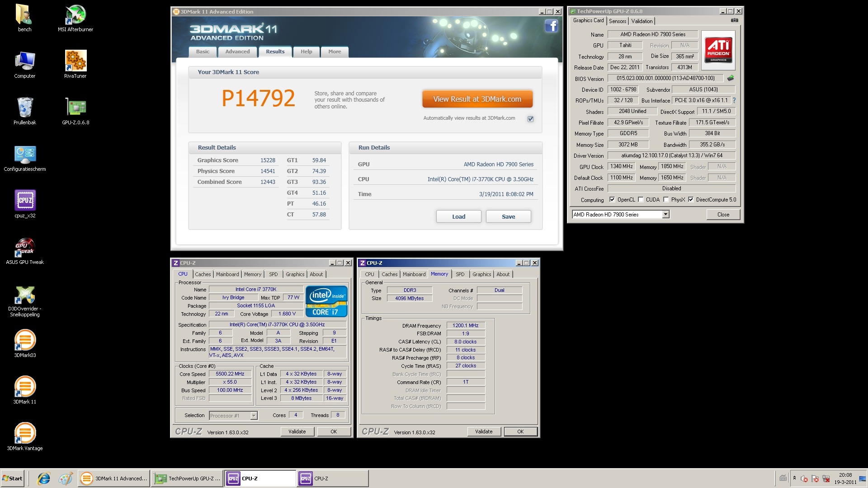Uncheck the OpenCL computing checkbox
This screenshot has width=868, height=488.
coord(612,200)
